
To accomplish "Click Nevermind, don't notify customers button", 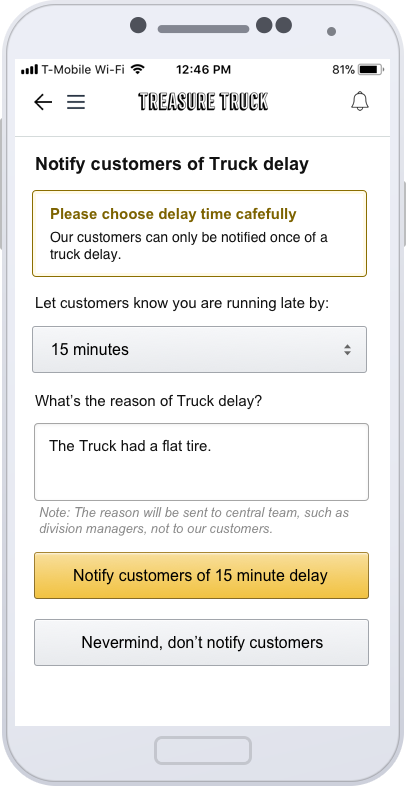I will 201,643.
